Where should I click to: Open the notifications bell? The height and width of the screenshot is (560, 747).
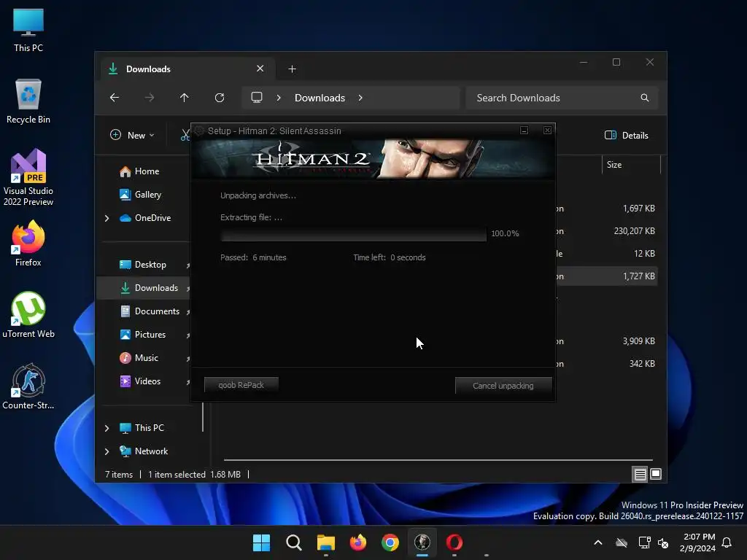(727, 542)
